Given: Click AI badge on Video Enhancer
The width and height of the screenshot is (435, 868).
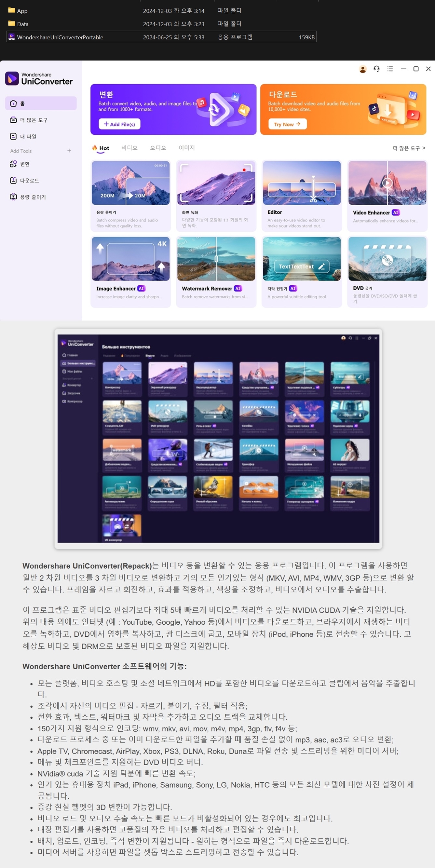Looking at the screenshot, I should [396, 213].
